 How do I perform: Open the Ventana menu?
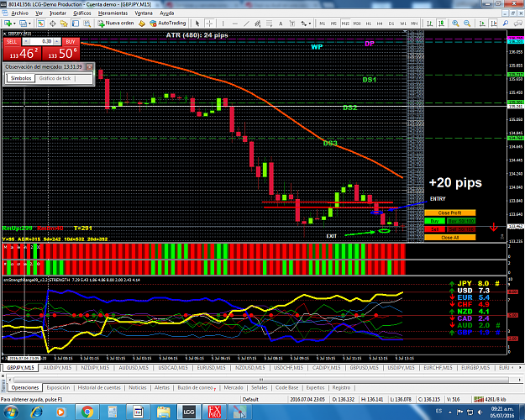coord(144,13)
